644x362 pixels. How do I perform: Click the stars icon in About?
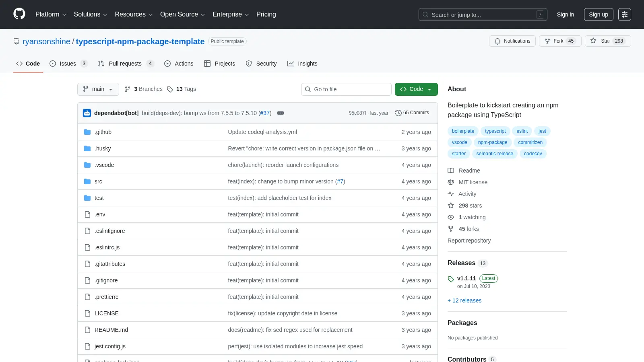tap(451, 206)
